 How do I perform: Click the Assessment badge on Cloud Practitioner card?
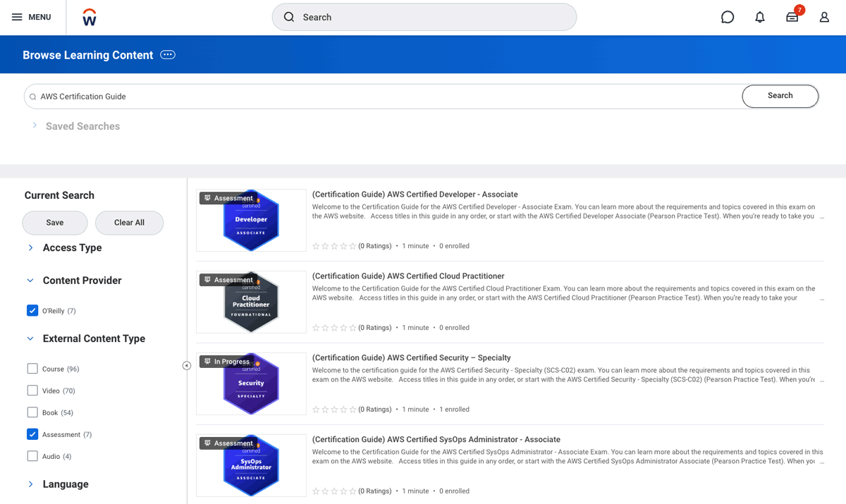pyautogui.click(x=228, y=280)
